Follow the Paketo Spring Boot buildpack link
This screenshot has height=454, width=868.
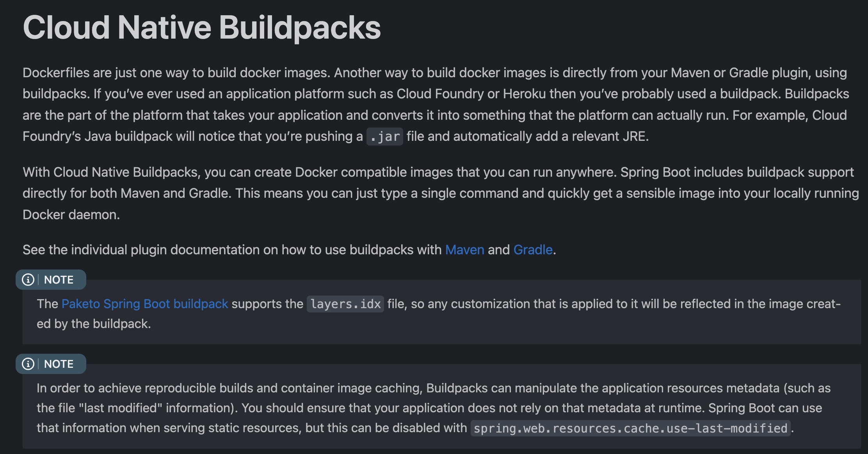click(x=145, y=304)
